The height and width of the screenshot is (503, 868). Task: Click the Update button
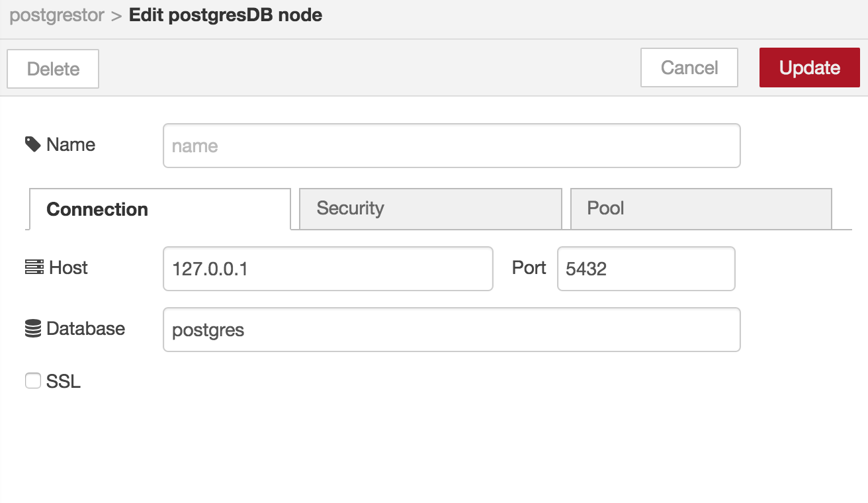pyautogui.click(x=810, y=68)
